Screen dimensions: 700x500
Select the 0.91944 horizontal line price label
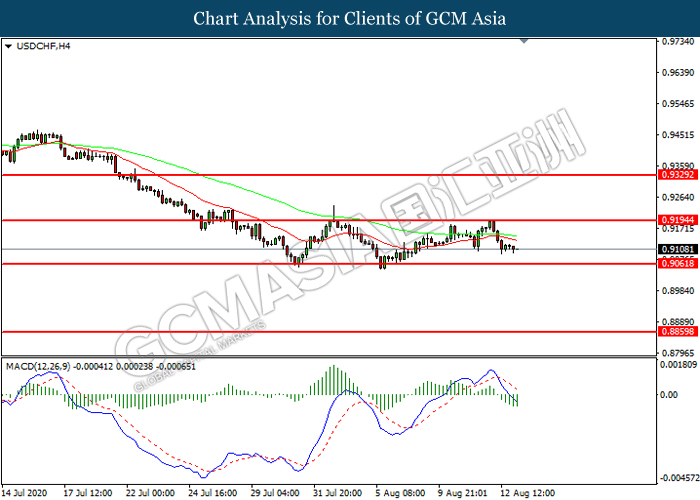click(678, 220)
